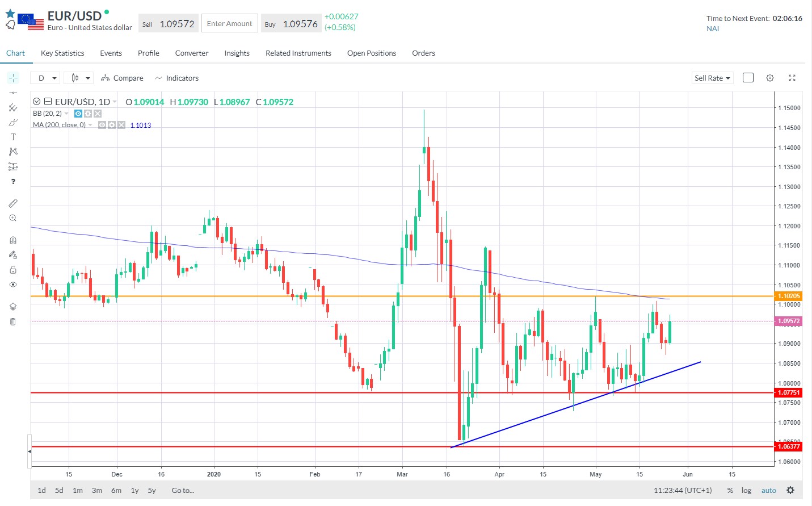Open chart settings gear at top right

click(770, 78)
